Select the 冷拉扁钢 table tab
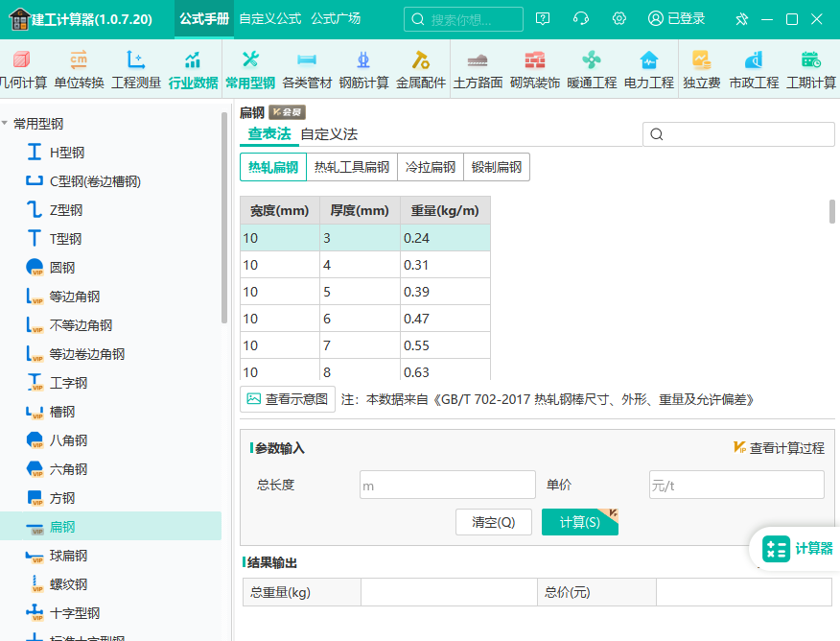Image resolution: width=840 pixels, height=641 pixels. [x=431, y=167]
